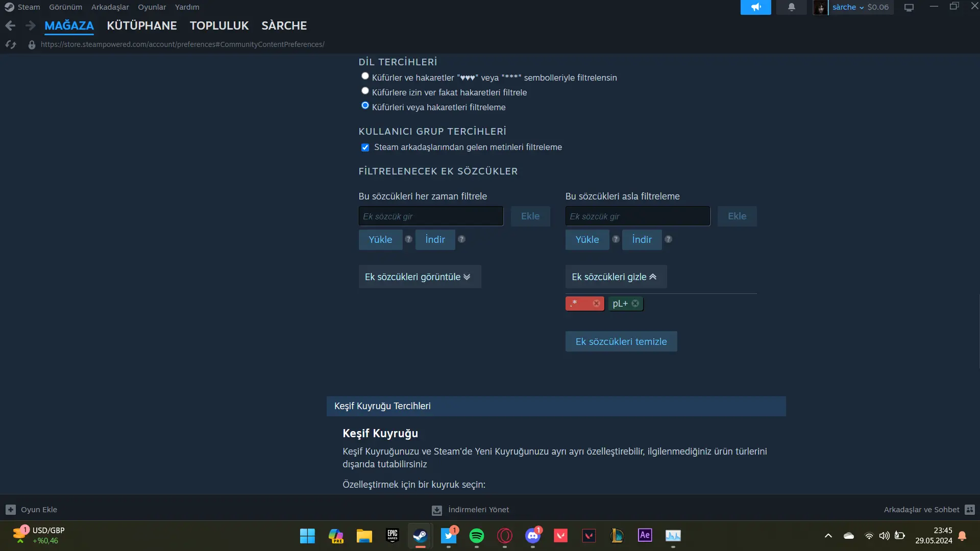
Task: Open Wi-Fi network tray icon
Action: point(869,536)
